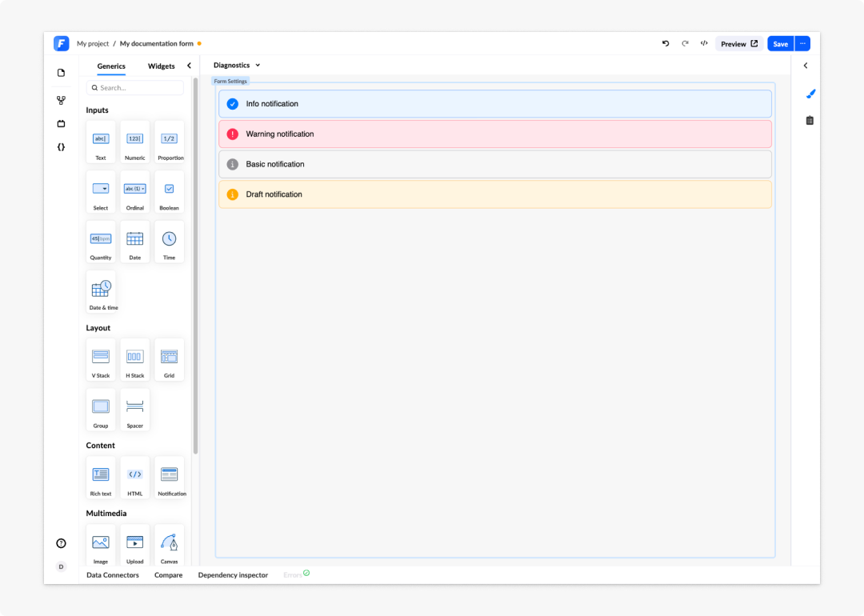Add a Grid layout
Viewport: 864px width, 616px height.
coord(169,359)
